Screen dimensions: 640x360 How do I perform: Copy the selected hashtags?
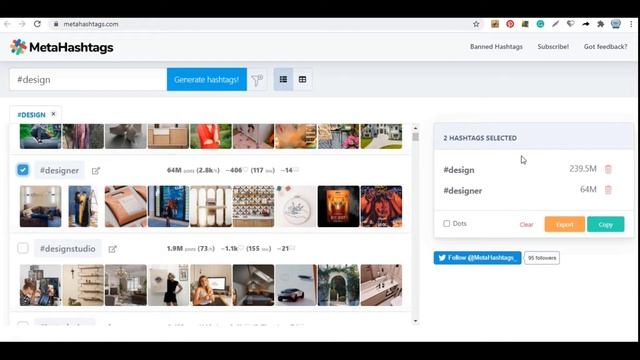605,224
